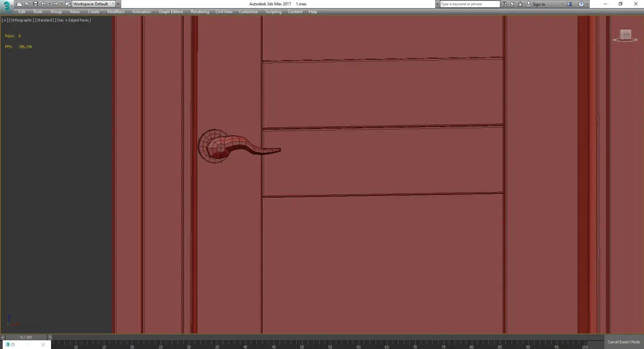The image size is (644, 349).
Task: Click the Favorites star icon
Action: coord(520,4)
